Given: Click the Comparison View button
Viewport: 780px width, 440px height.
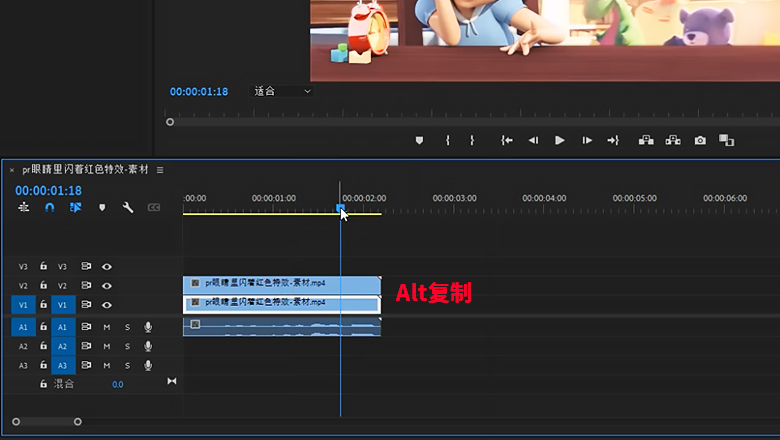Looking at the screenshot, I should 726,141.
